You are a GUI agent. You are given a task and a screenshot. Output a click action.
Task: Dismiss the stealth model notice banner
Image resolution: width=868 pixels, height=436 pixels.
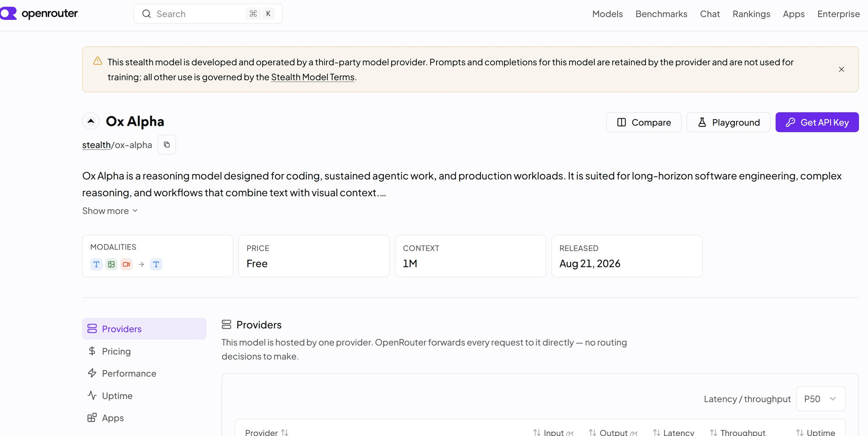pyautogui.click(x=841, y=69)
